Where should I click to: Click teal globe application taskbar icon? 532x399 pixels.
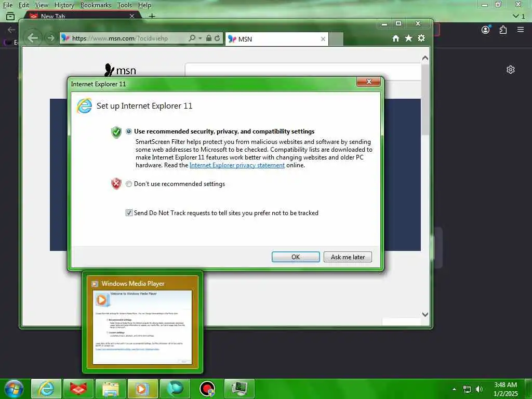[175, 389]
